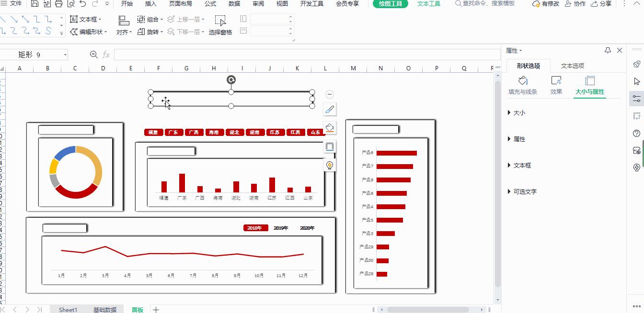Open the 填充与线条 fill and line section
Screen dimensions: 644x313
[x=523, y=86]
